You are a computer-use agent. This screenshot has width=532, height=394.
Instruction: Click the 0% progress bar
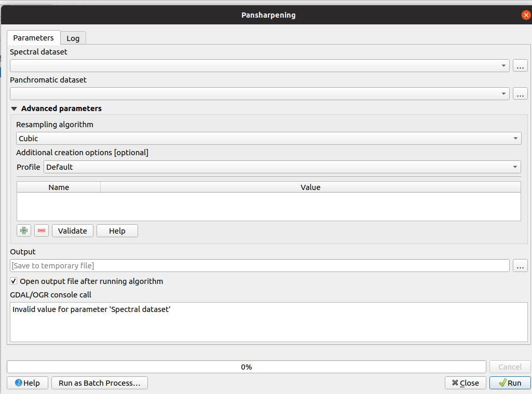click(246, 367)
